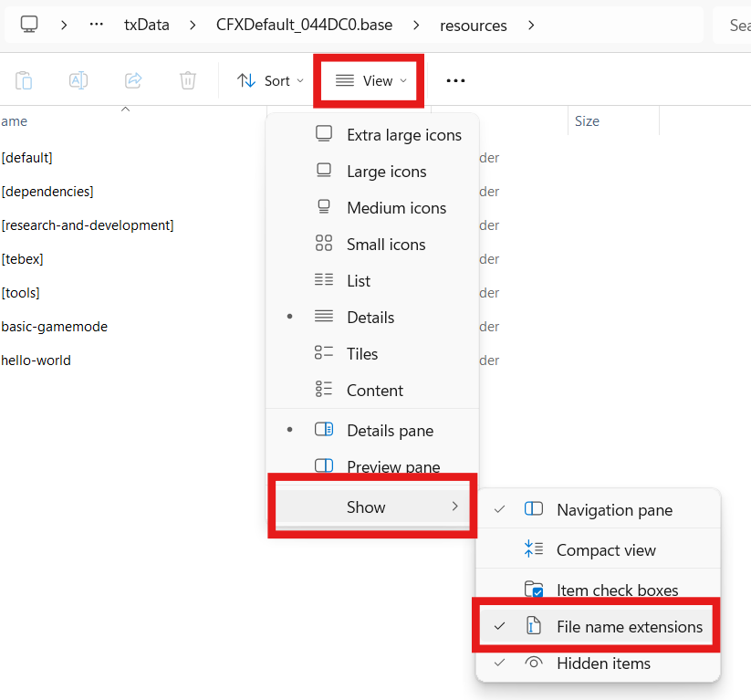Toggle File name extensions setting
Viewport: 751px width, 700px height.
(629, 627)
